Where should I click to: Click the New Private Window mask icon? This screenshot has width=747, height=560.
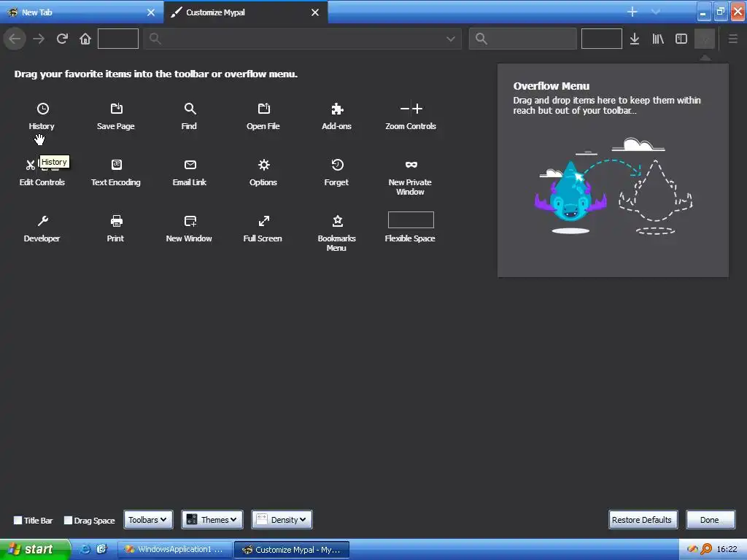411,165
